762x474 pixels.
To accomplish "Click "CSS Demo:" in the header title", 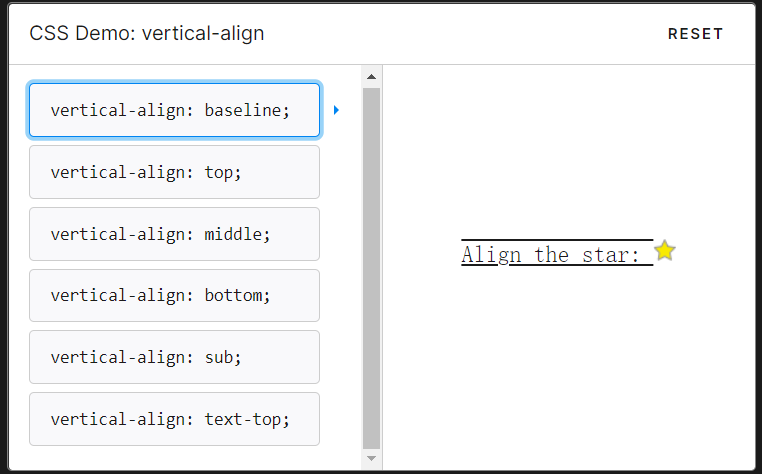I will coord(83,33).
